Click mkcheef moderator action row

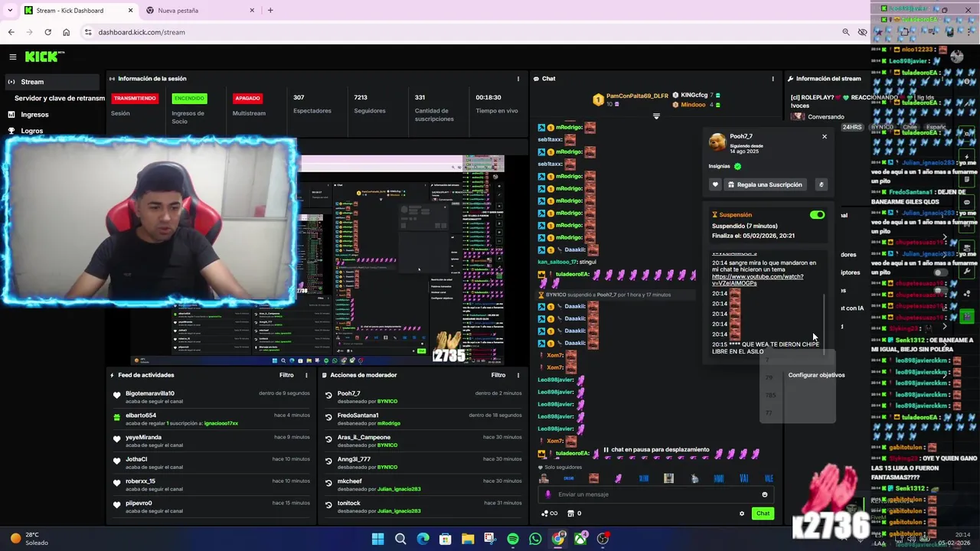tap(423, 484)
